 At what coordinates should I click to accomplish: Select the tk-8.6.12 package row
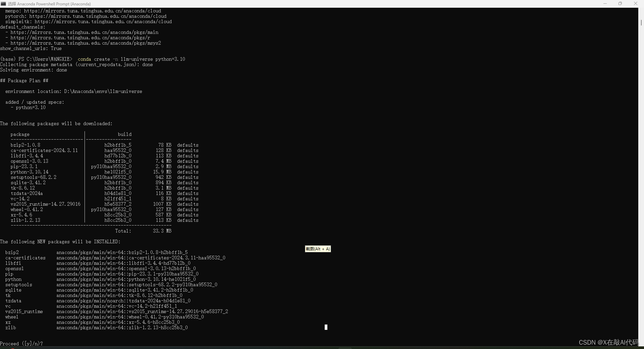pyautogui.click(x=105, y=188)
